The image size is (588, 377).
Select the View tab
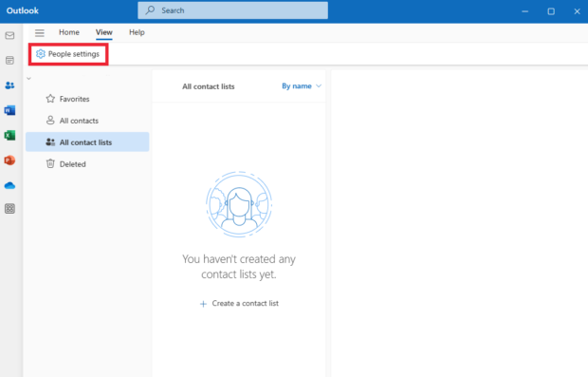pyautogui.click(x=104, y=32)
